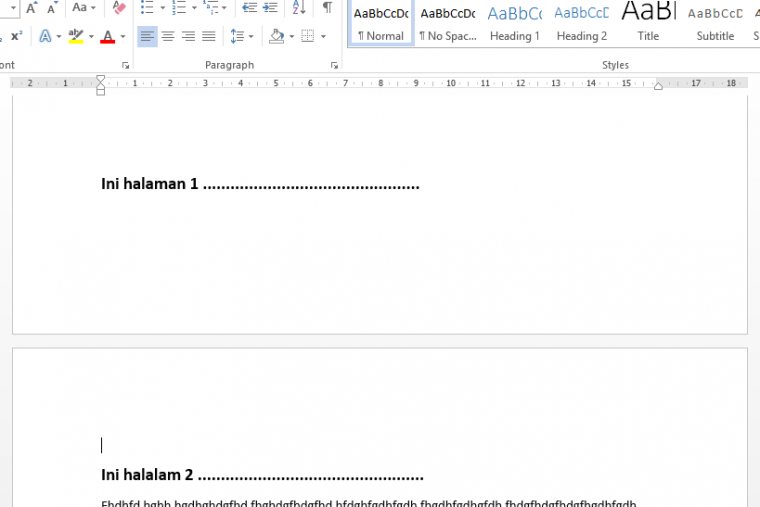Screen dimensions: 760x507
Task: Click the paint bucket Shading icon
Action: (x=277, y=37)
